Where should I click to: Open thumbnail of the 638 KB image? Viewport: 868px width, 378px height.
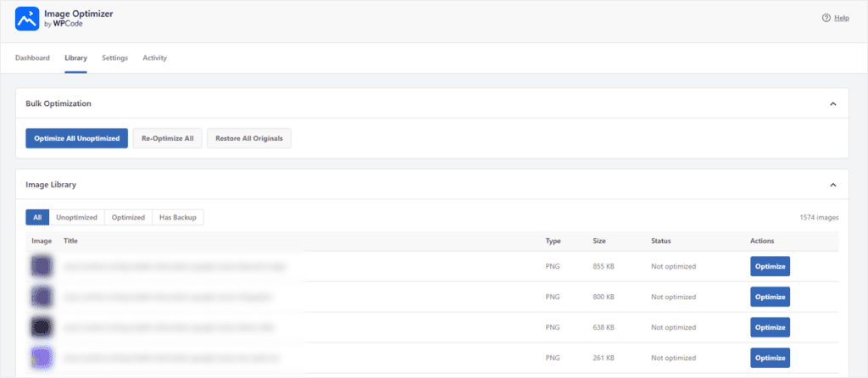pos(42,327)
